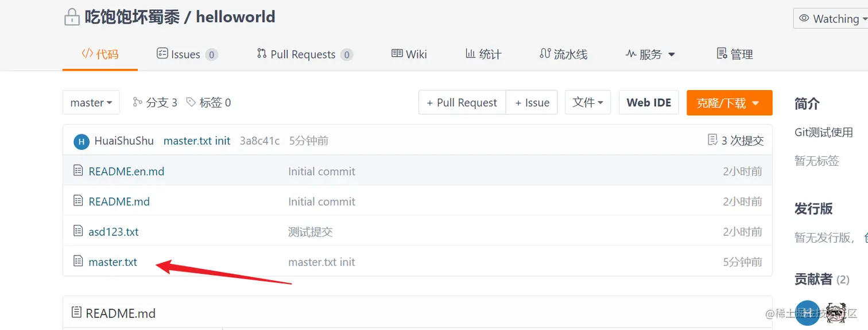This screenshot has width=868, height=330.
Task: Click the HuaiShuShu avatar icon
Action: point(82,141)
